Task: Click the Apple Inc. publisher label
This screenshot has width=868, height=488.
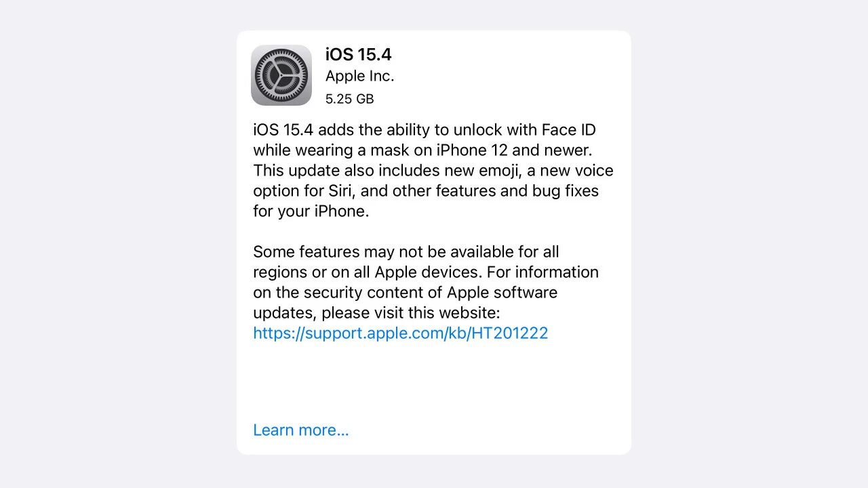Action: click(359, 76)
